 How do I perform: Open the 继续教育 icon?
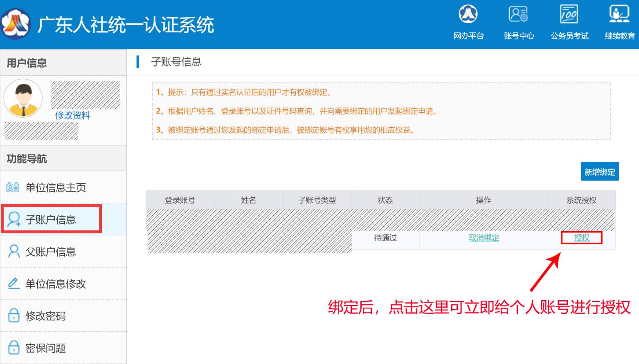click(619, 15)
